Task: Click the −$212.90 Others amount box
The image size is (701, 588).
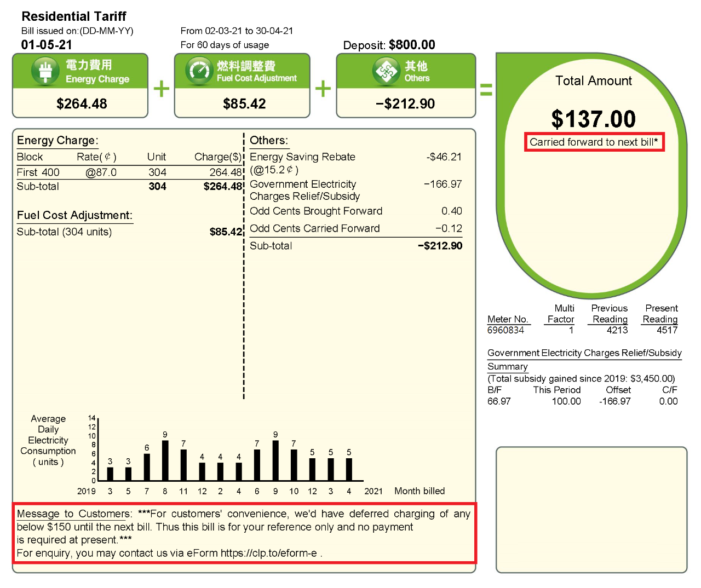Action: 406,103
